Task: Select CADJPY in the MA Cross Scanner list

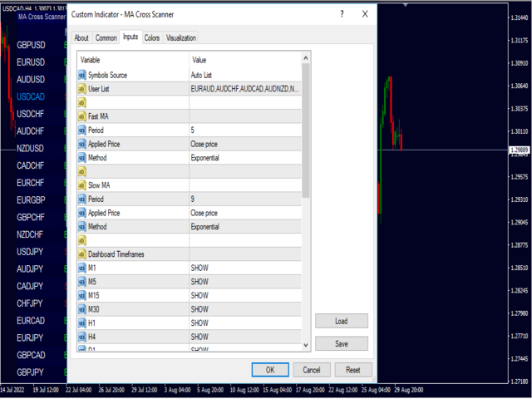Action: (30, 286)
